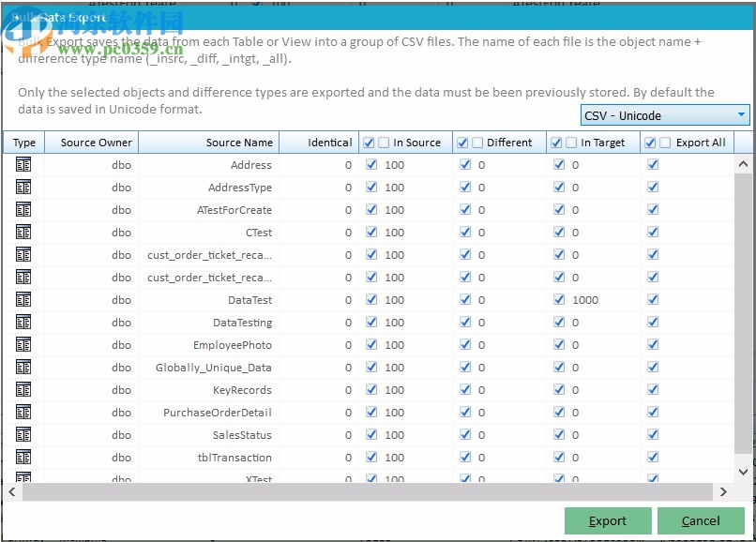Click the table icon next to CTest
756x542 pixels.
coord(23,232)
